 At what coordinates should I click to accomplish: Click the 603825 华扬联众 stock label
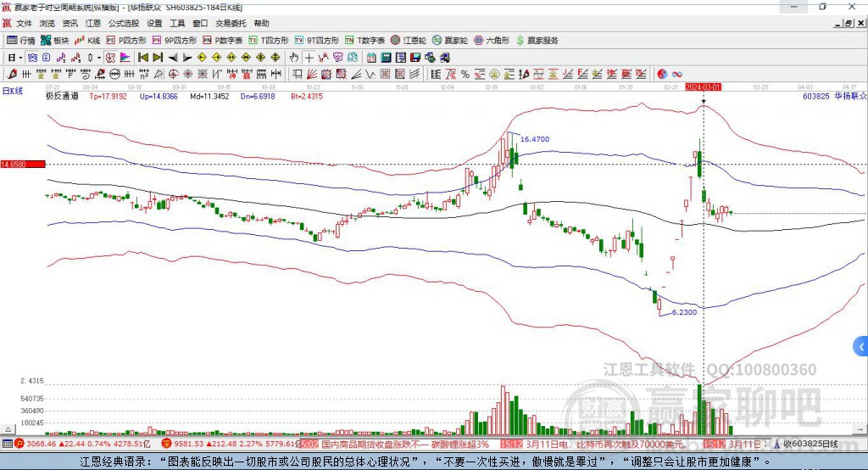(835, 97)
